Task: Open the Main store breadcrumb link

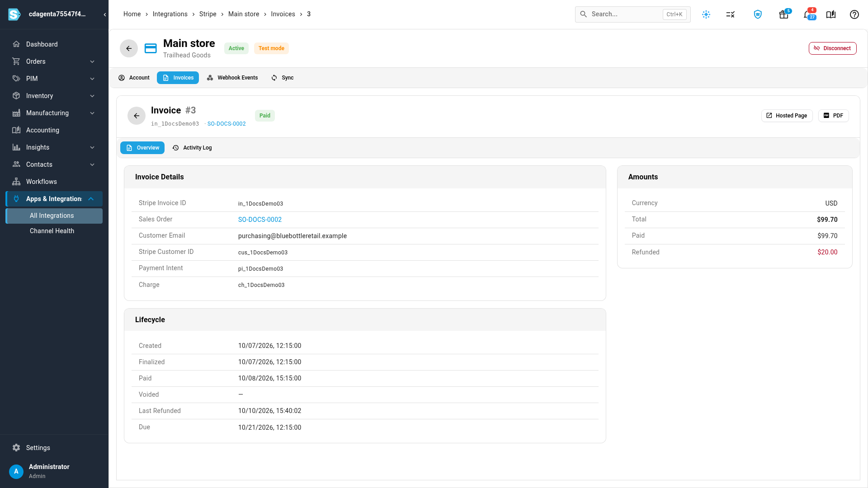Action: coord(244,14)
